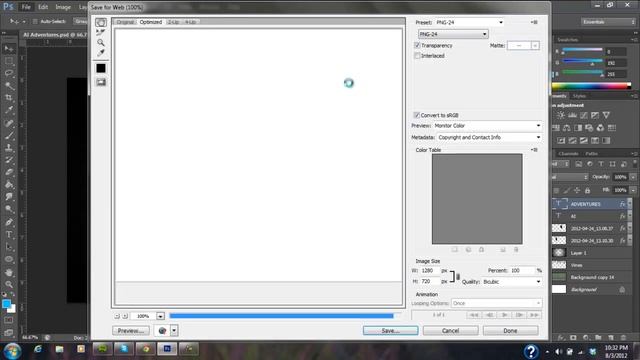Toggle the Transparency checkbox

[417, 45]
